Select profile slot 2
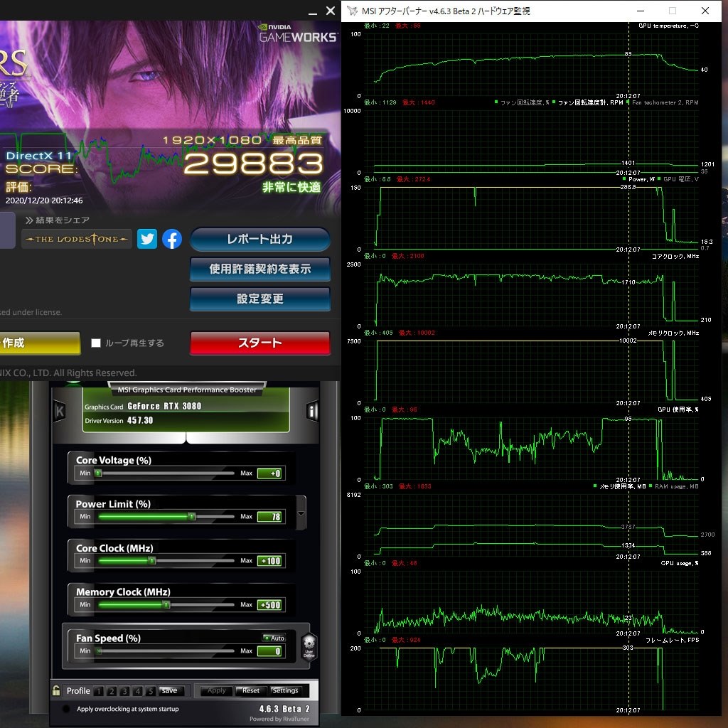Viewport: 728px width, 728px height. pos(112,691)
